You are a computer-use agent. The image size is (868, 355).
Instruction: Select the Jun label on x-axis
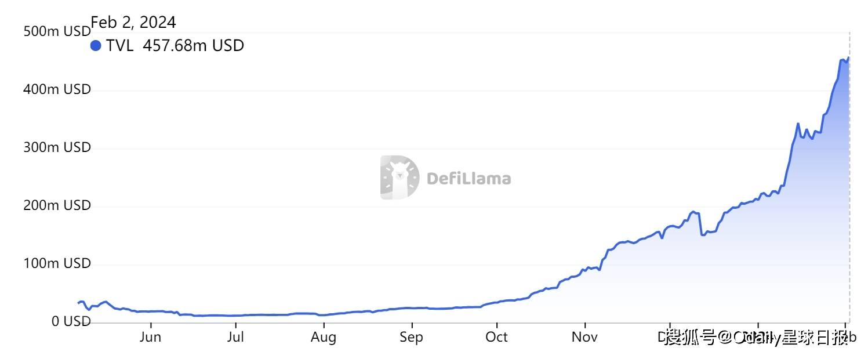[x=150, y=337]
